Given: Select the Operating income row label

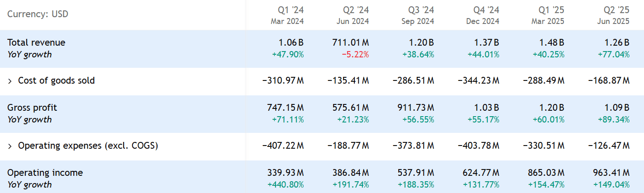Looking at the screenshot, I should 45,173.
